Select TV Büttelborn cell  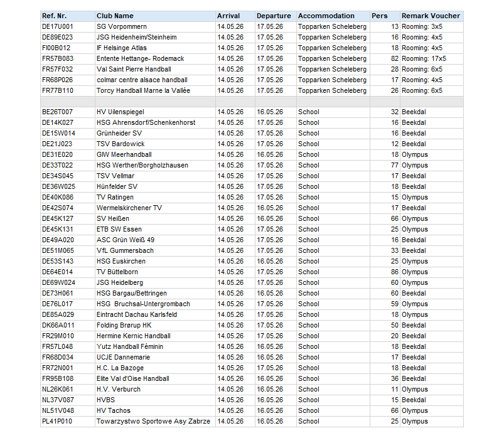pyautogui.click(x=155, y=272)
